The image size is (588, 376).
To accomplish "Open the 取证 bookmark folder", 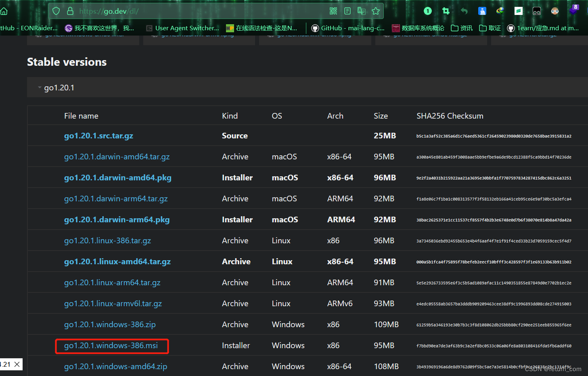I will 490,28.
